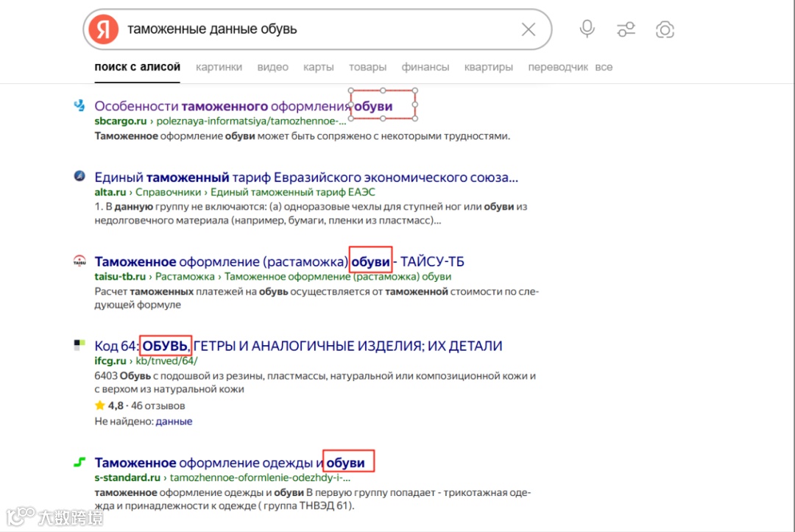Image resolution: width=795 pixels, height=532 pixels.
Task: Click snippet starting 1. В данную группу не включаются
Action: point(311,213)
